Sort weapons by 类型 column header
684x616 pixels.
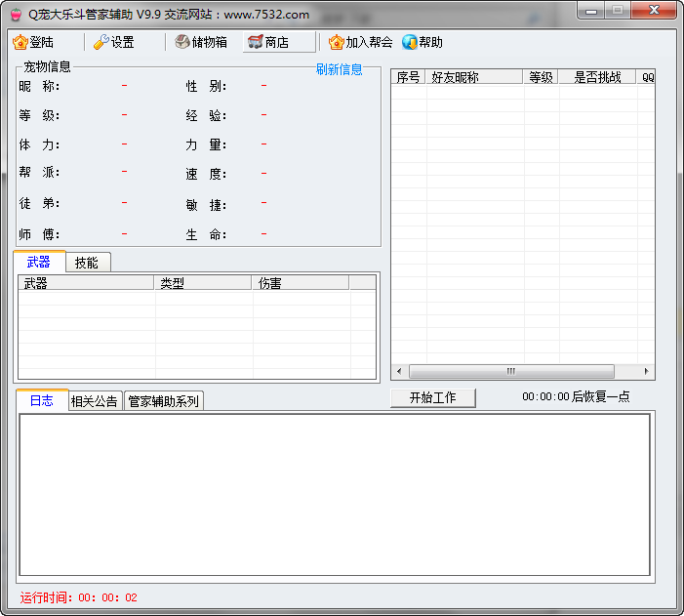(203, 283)
